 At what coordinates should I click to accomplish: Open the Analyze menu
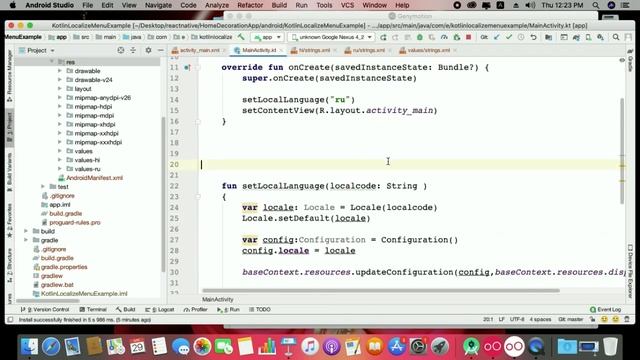pyautogui.click(x=217, y=5)
